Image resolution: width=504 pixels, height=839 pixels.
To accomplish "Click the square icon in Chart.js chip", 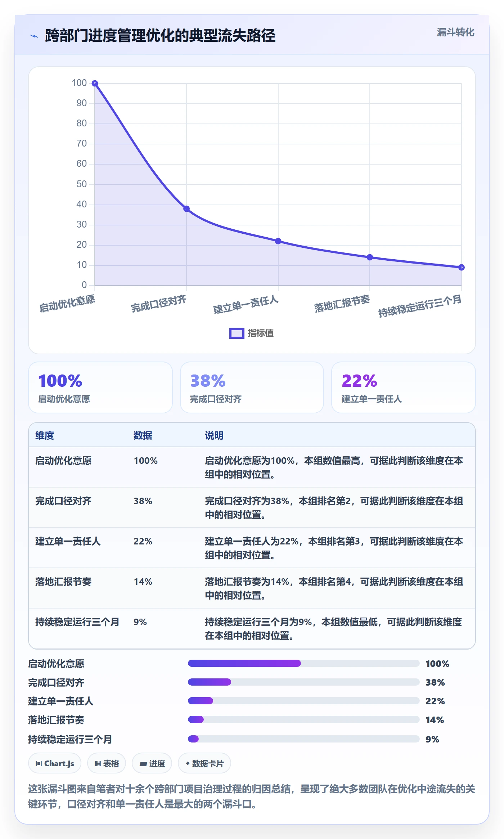I will click(x=39, y=763).
